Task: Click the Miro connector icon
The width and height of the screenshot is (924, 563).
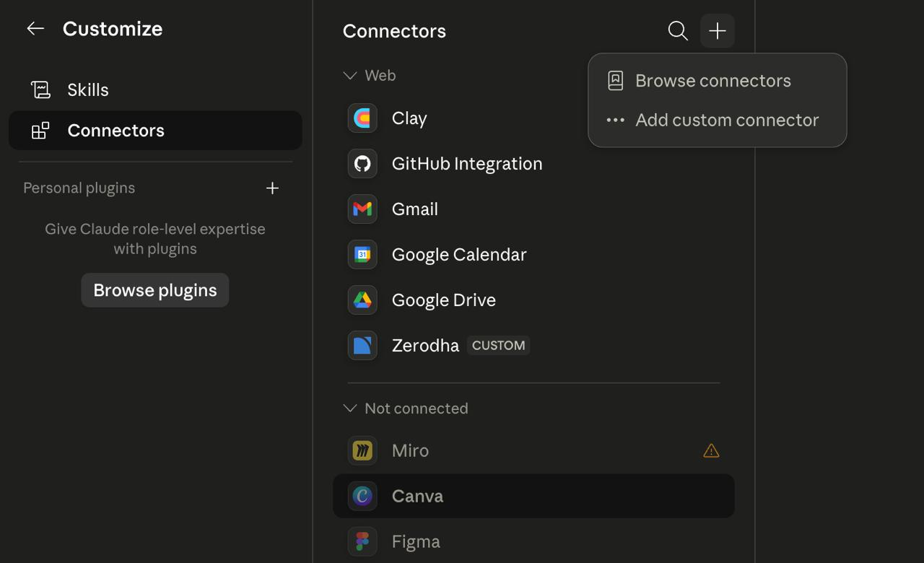Action: click(362, 450)
